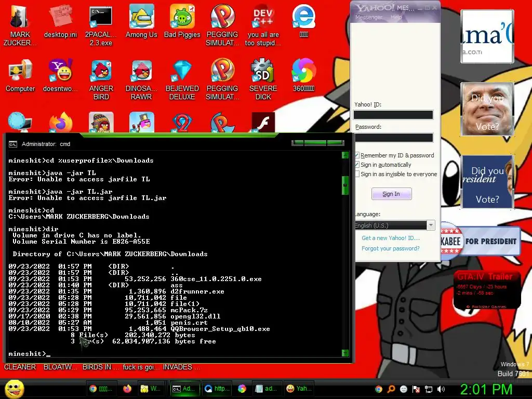
Task: Open the Flash Player desktop icon
Action: (263, 122)
